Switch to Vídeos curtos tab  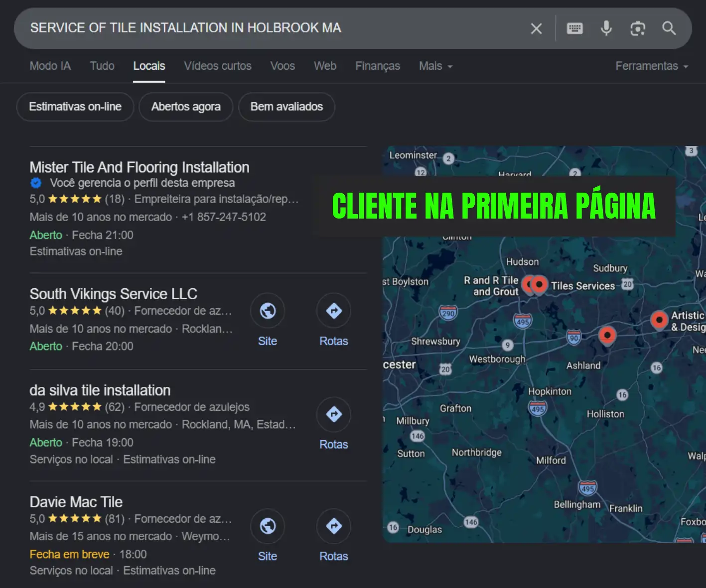218,66
